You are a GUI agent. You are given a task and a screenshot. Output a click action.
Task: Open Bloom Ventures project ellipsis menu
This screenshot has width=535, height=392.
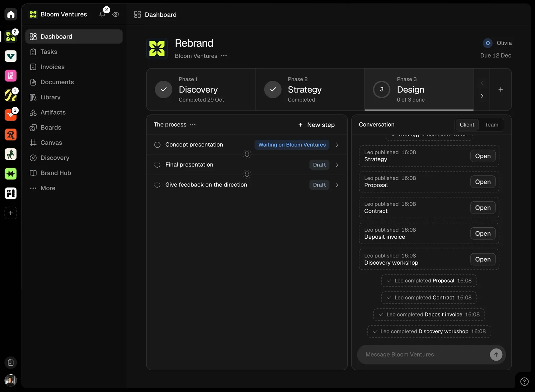[224, 56]
